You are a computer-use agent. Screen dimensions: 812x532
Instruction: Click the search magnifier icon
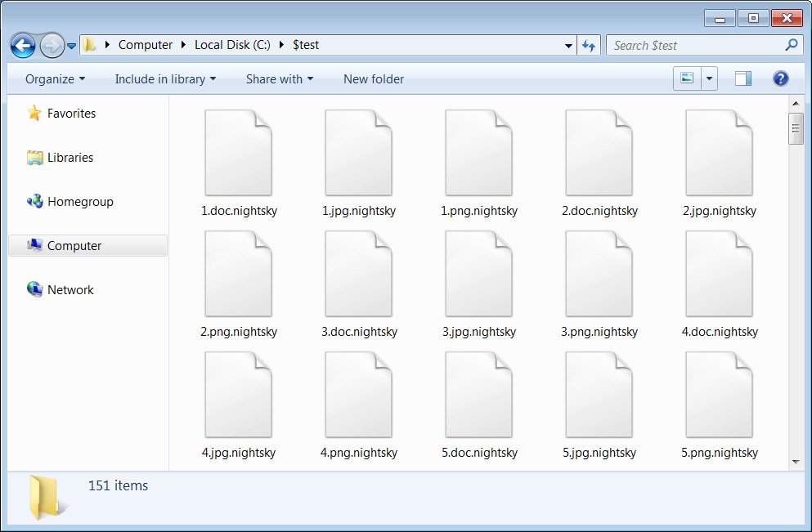[x=791, y=45]
